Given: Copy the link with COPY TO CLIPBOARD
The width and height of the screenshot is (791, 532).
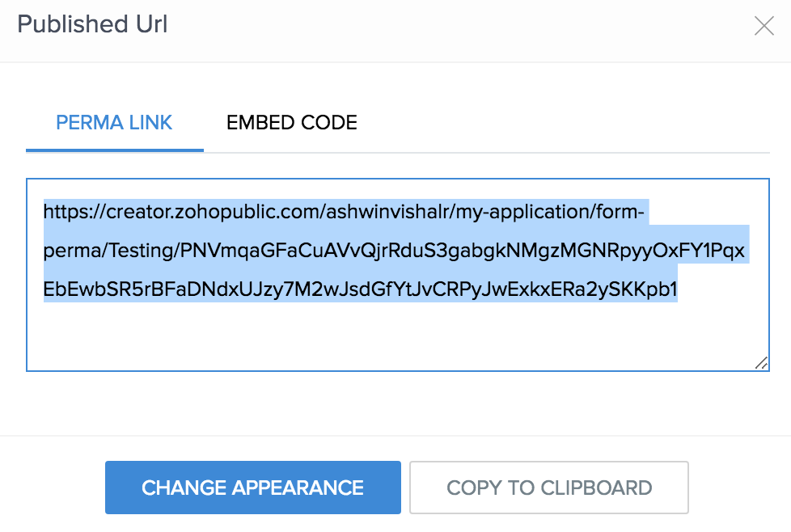Looking at the screenshot, I should pos(549,488).
